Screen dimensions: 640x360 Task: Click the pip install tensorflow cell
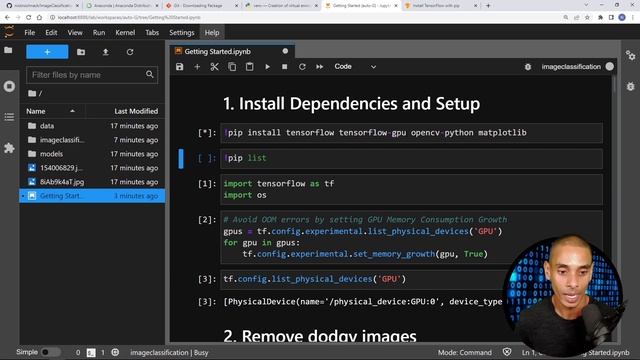(411, 133)
